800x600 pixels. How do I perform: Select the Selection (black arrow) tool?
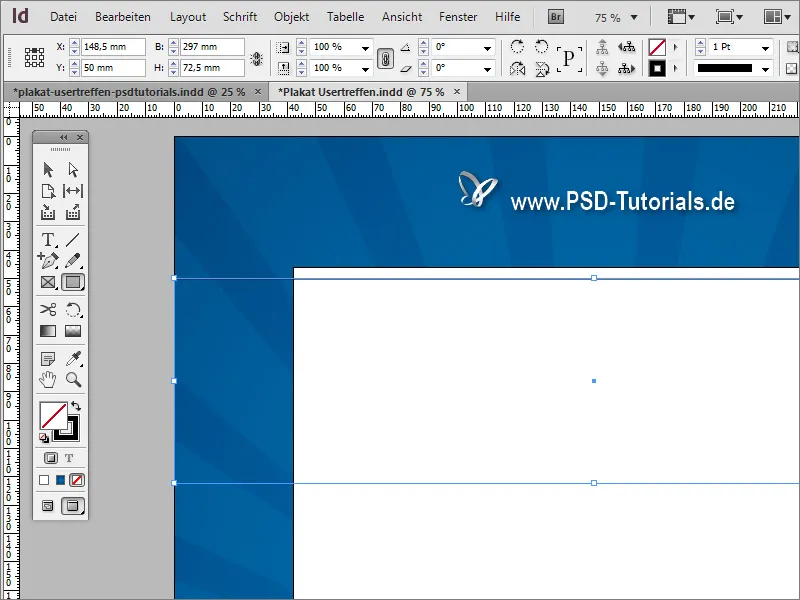(x=48, y=169)
